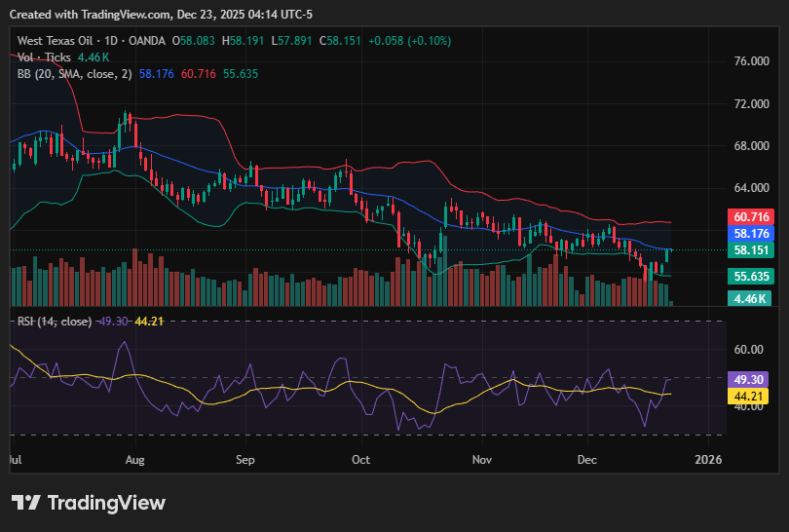Click the TradingView wordmark text
The width and height of the screenshot is (789, 532).
click(x=106, y=503)
